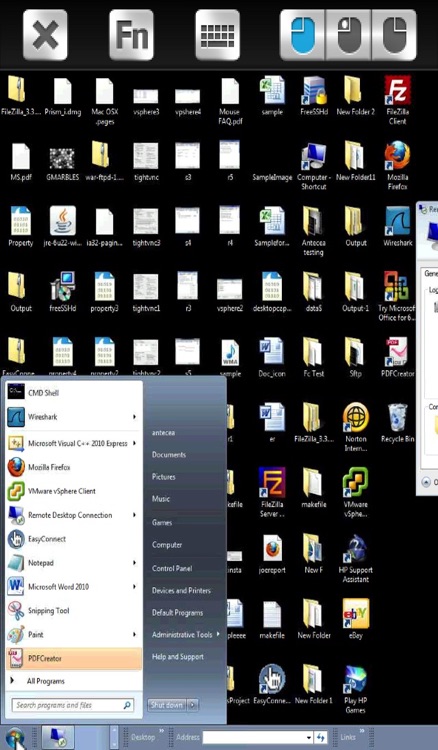Screen dimensions: 438x750
Task: Open FileZilla Server desktop shortcut
Action: click(x=272, y=493)
